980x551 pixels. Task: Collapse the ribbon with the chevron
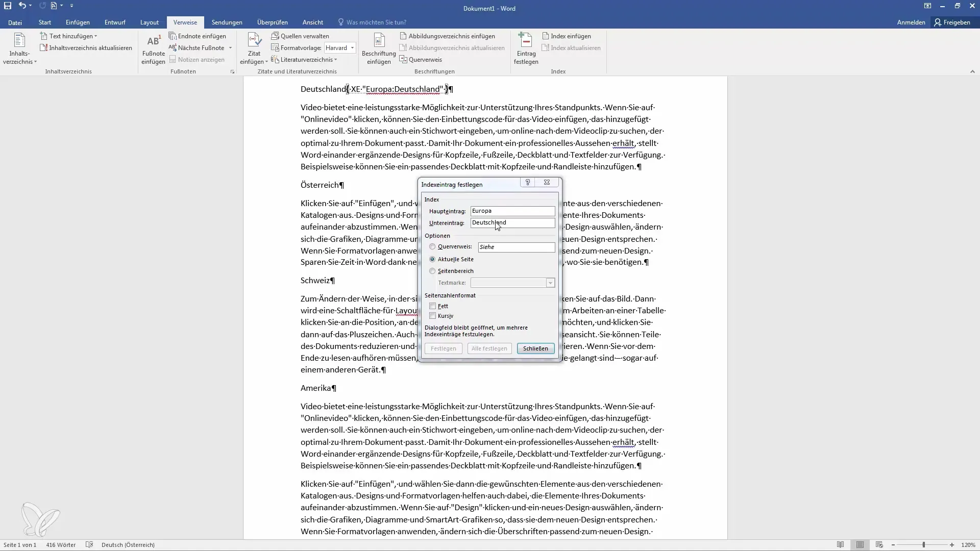point(972,72)
